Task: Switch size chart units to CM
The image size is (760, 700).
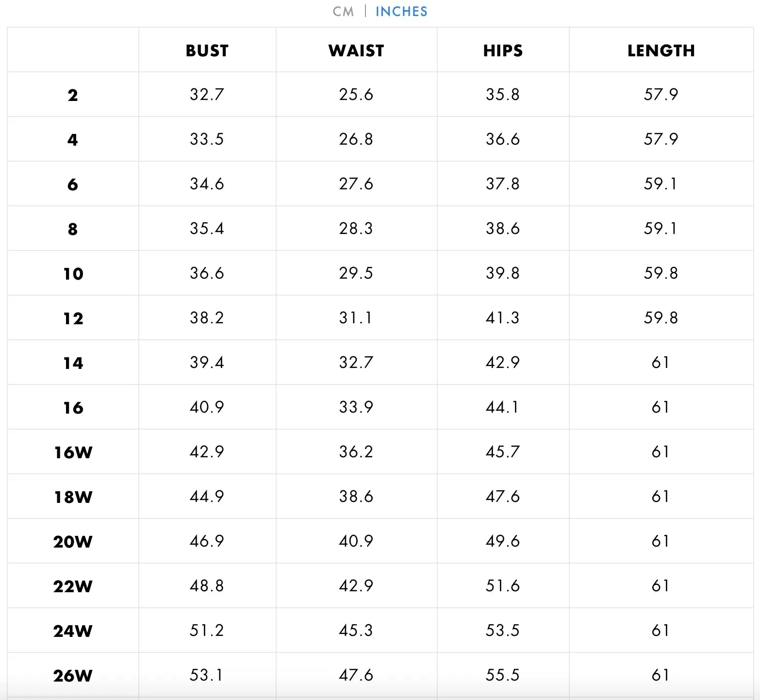Action: pyautogui.click(x=343, y=12)
